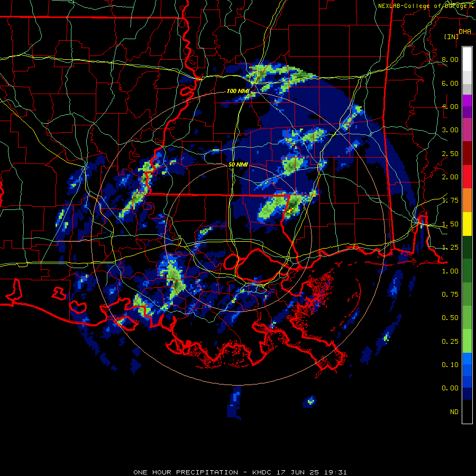Click the 0.00 legend value
The width and height of the screenshot is (476, 476).
(x=450, y=388)
